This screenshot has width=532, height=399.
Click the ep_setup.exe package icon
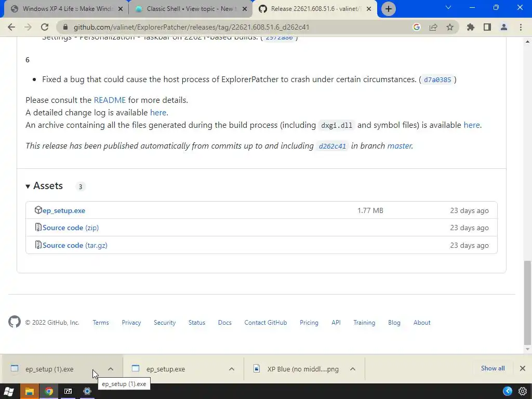click(x=38, y=210)
